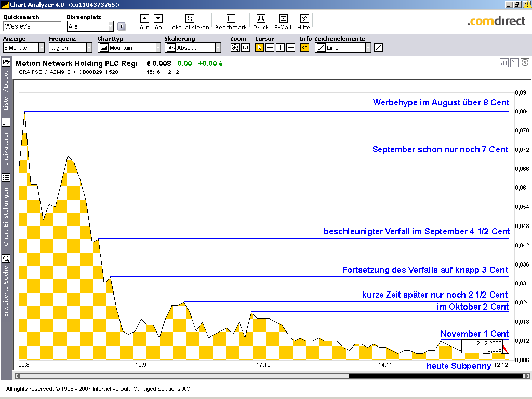Expand the Charttyp 'Mountain' dropdown
The height and width of the screenshot is (399, 532).
tap(158, 48)
